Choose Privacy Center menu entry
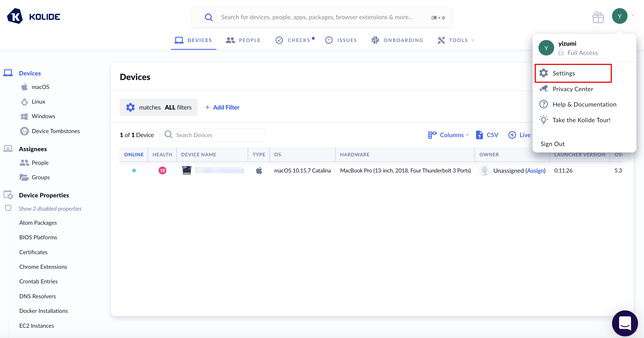 573,89
